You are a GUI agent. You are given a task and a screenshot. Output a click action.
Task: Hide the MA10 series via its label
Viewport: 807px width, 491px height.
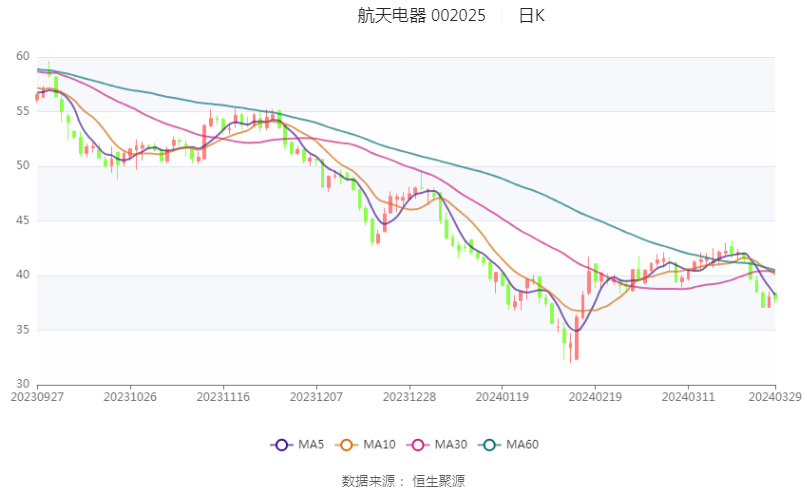click(x=382, y=444)
